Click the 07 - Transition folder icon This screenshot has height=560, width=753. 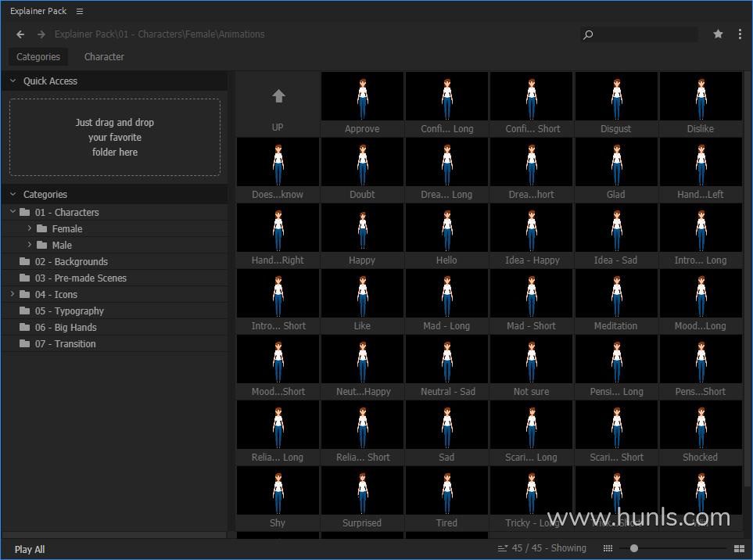point(24,343)
